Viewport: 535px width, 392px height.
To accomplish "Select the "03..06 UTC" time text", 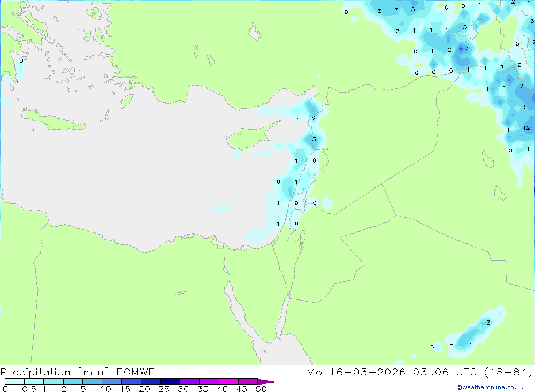I will click(445, 372).
